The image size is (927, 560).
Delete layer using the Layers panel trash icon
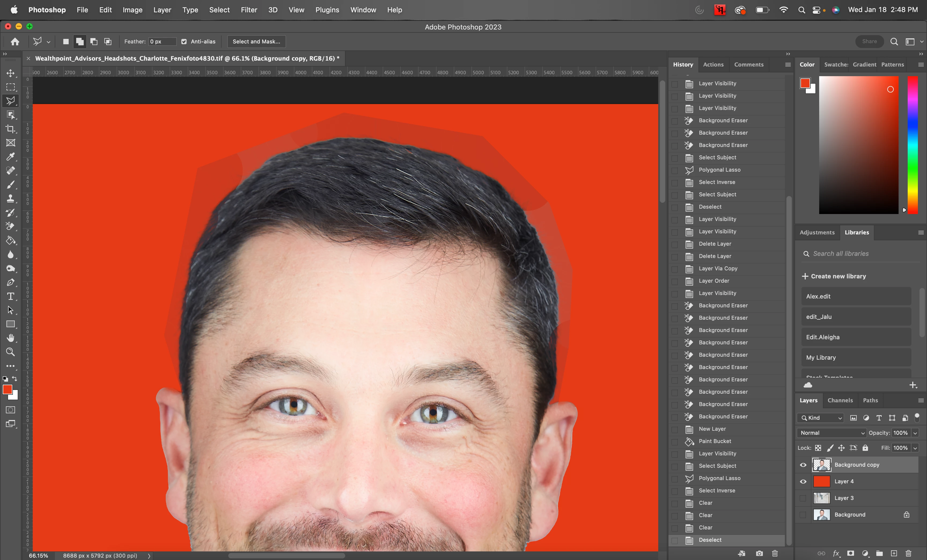coord(908,553)
